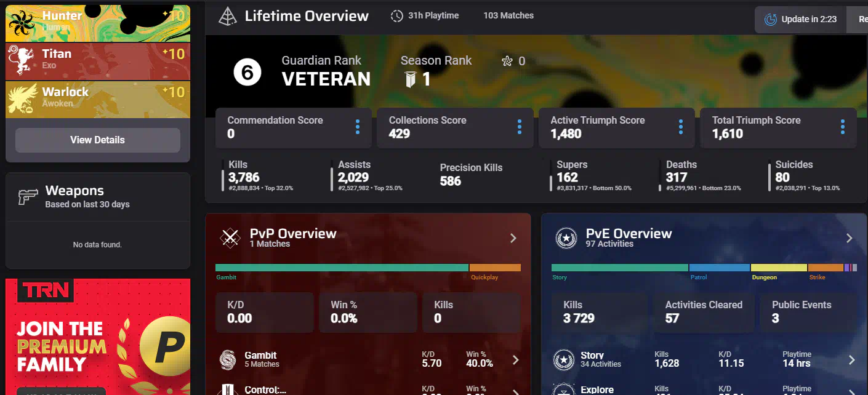Click the Story activity emblem icon

pos(563,359)
